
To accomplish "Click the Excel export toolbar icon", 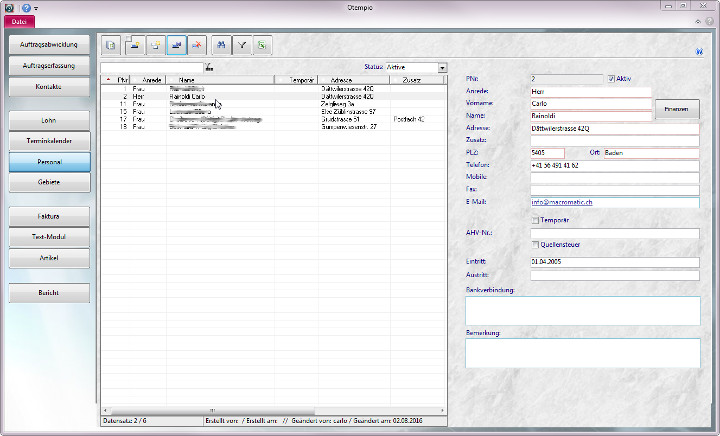I will click(x=262, y=45).
